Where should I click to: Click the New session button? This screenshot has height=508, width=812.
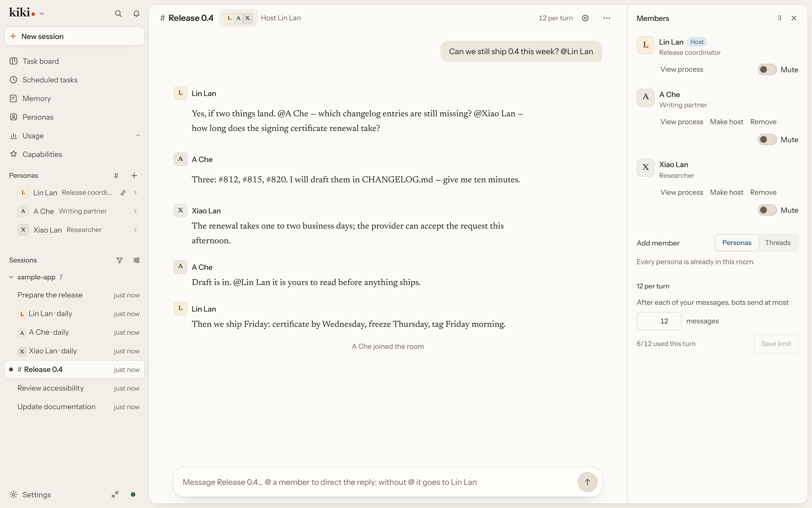pos(74,36)
